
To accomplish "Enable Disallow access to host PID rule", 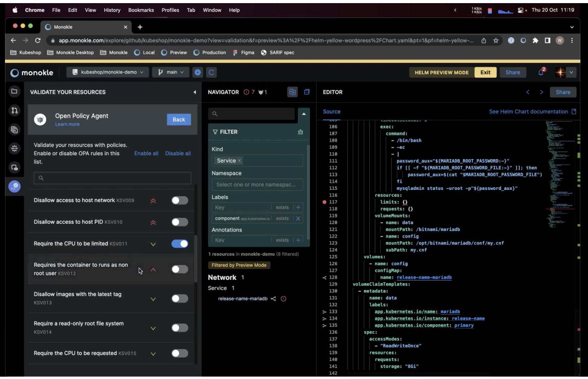I will pyautogui.click(x=180, y=222).
